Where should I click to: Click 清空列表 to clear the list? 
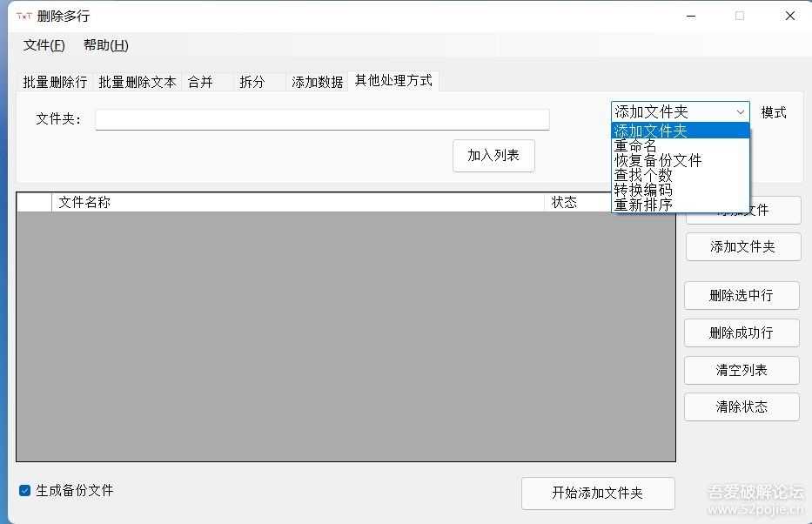tap(742, 370)
